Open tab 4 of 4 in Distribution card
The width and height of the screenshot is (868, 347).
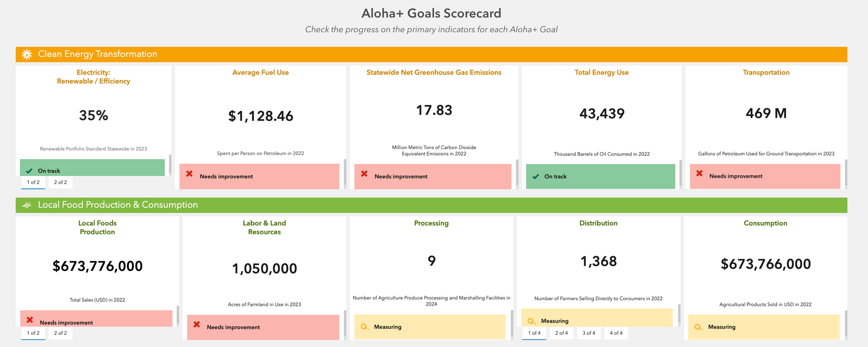[x=616, y=333]
